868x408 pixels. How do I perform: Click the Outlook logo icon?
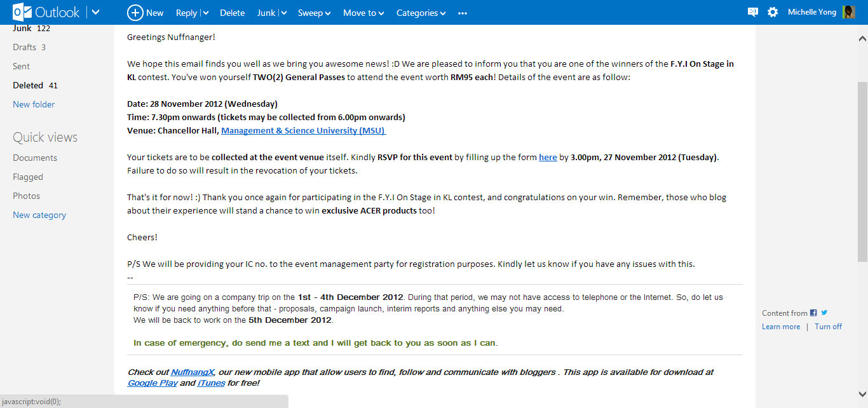tap(22, 12)
